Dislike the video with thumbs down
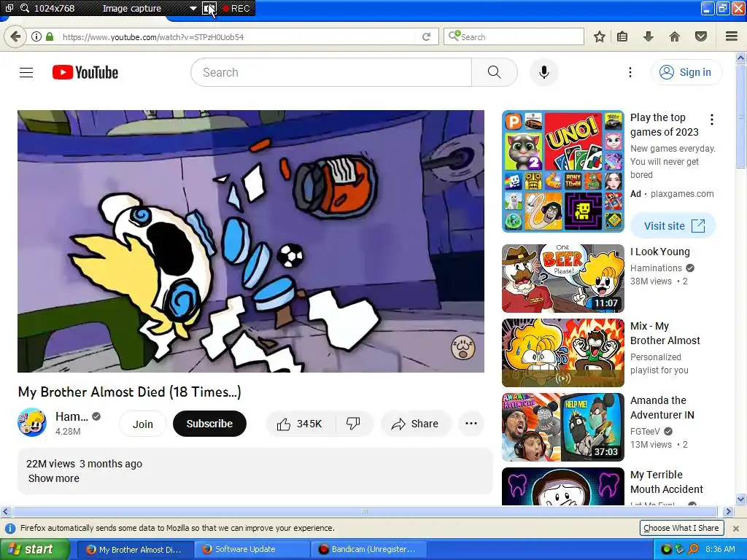 coord(354,424)
